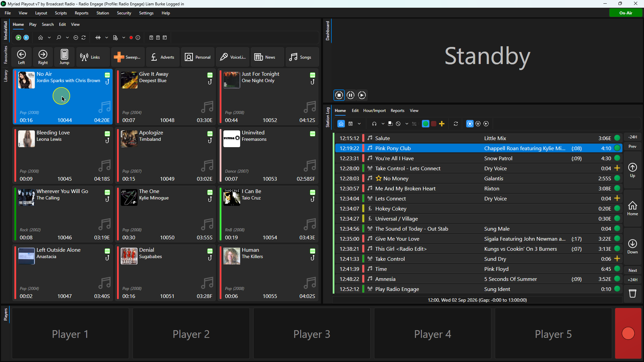
Task: Click the refresh icon in Station Log toolbar
Action: pyautogui.click(x=456, y=124)
